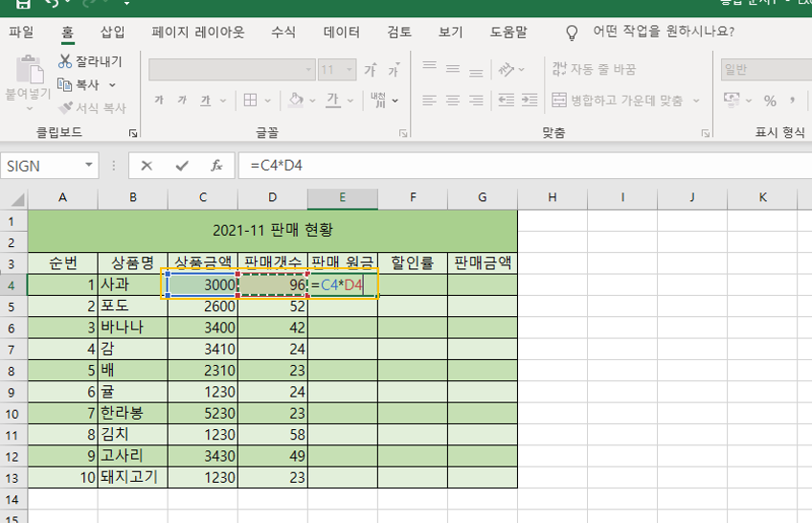This screenshot has width=812, height=523.
Task: Toggle bold formatting
Action: coord(159,100)
